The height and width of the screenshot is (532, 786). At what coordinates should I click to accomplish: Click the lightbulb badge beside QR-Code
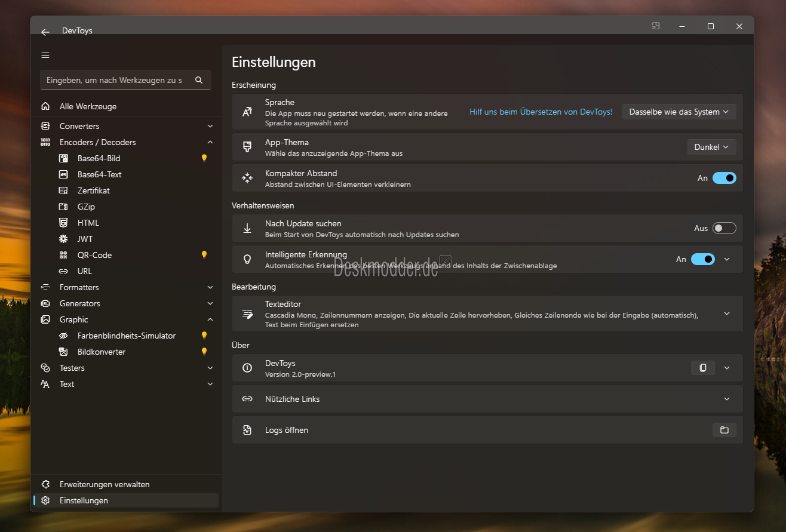click(x=204, y=255)
